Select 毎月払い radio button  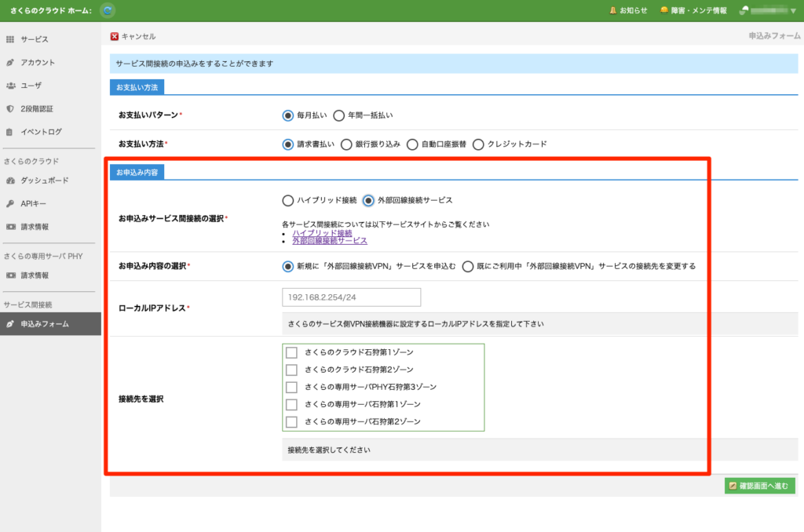click(x=287, y=115)
